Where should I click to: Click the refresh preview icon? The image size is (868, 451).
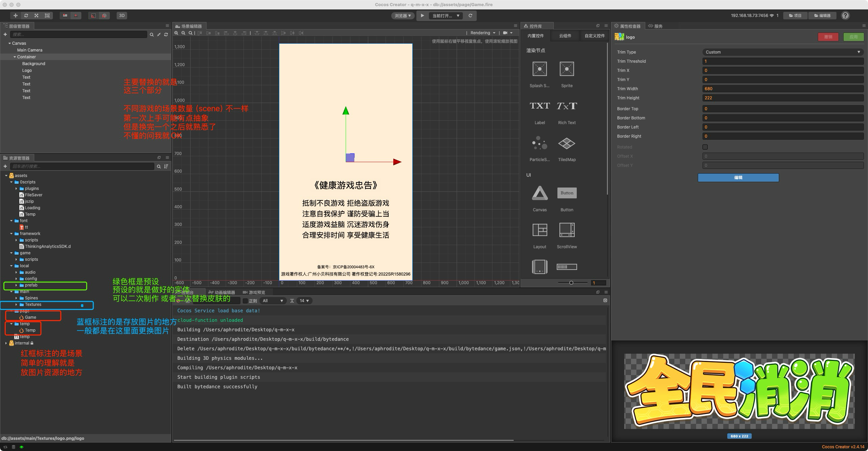tap(470, 16)
